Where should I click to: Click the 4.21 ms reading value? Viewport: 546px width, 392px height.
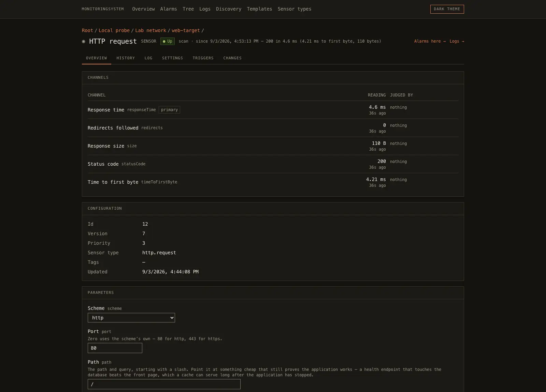click(x=376, y=179)
